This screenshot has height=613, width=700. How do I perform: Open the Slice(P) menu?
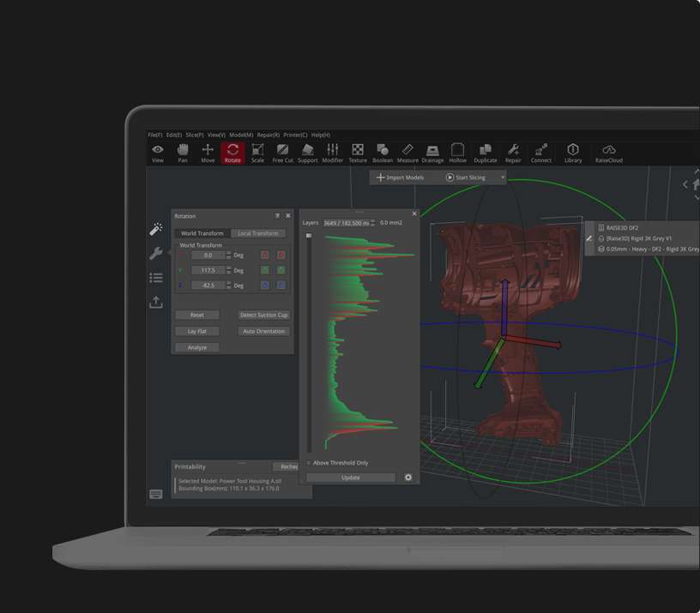point(196,135)
